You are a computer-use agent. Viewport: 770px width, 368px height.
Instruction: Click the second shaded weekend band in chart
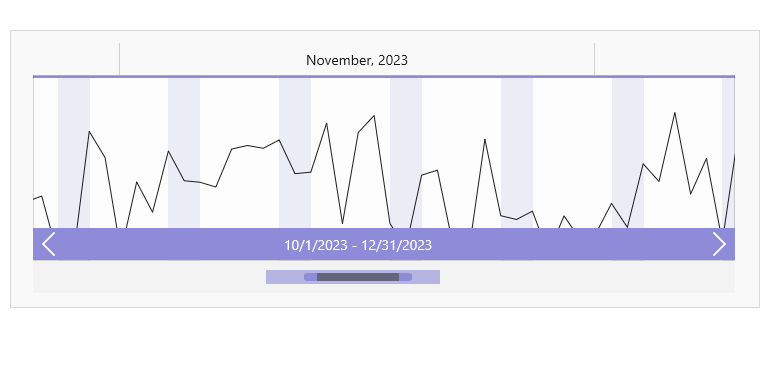[184, 153]
